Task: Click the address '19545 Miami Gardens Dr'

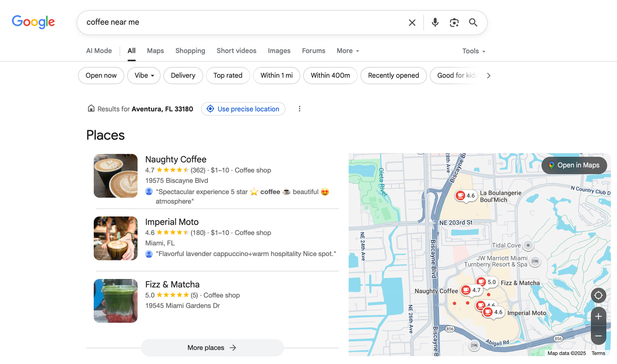Action: tap(182, 305)
